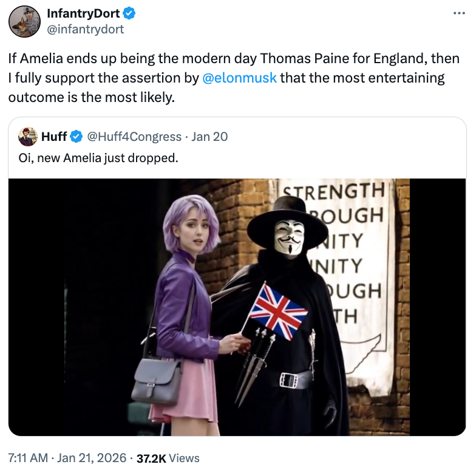Click InfantryDort's profile avatar
The width and height of the screenshot is (476, 470).
pos(24,21)
